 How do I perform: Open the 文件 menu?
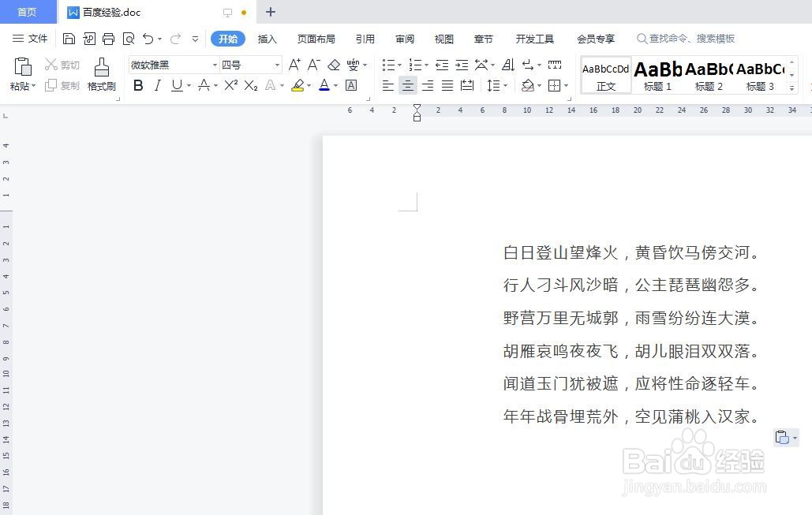(30, 38)
